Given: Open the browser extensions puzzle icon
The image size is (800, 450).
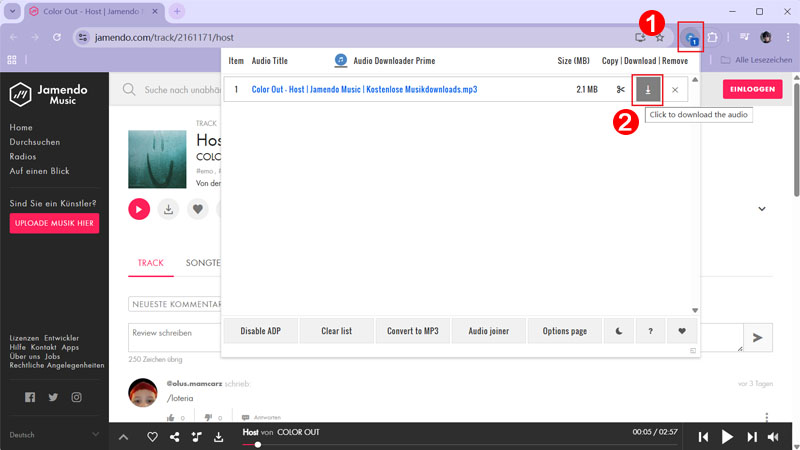Looking at the screenshot, I should [713, 37].
